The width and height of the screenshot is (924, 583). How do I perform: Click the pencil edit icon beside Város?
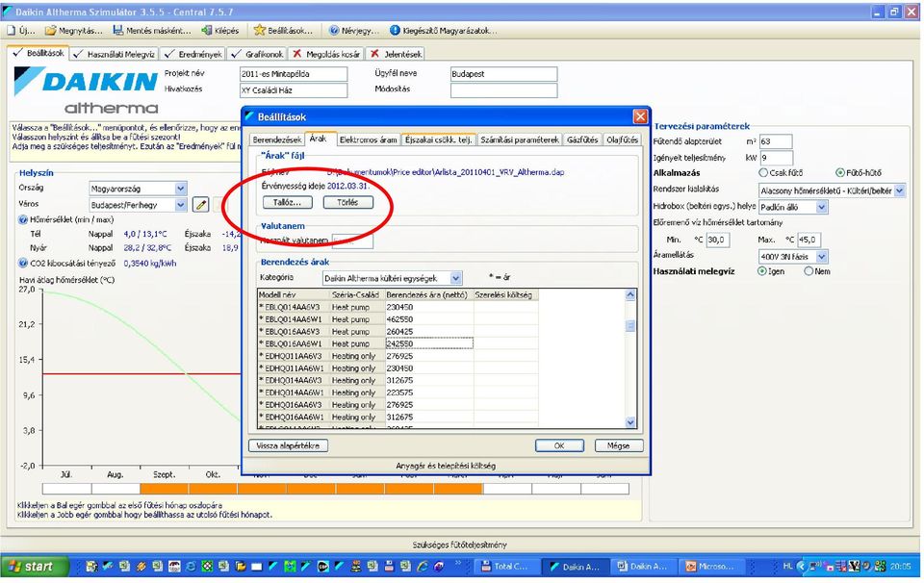tap(201, 205)
